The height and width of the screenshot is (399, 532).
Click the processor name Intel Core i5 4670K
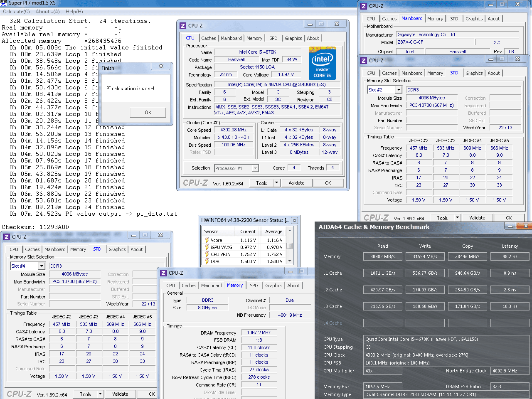[257, 52]
